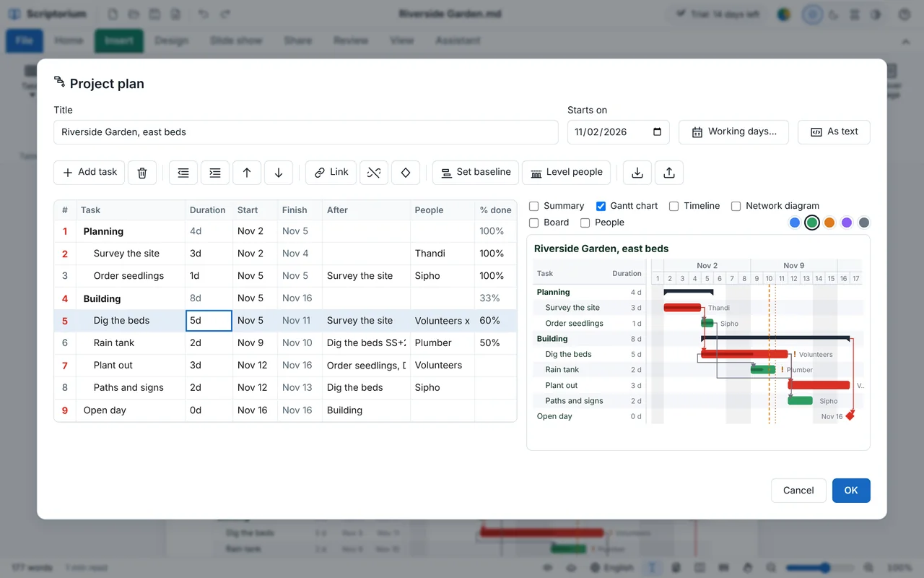The width and height of the screenshot is (924, 578).
Task: Open Working days settings
Action: (734, 132)
